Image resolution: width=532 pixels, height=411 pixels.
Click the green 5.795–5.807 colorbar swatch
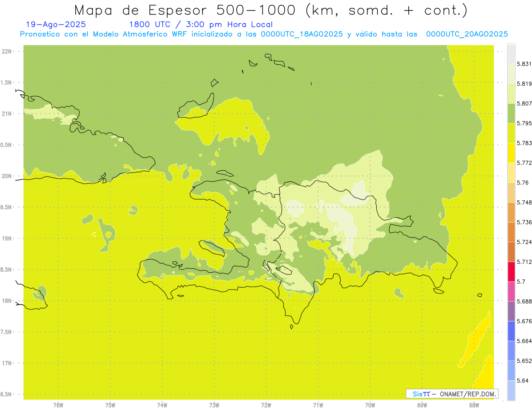click(511, 114)
